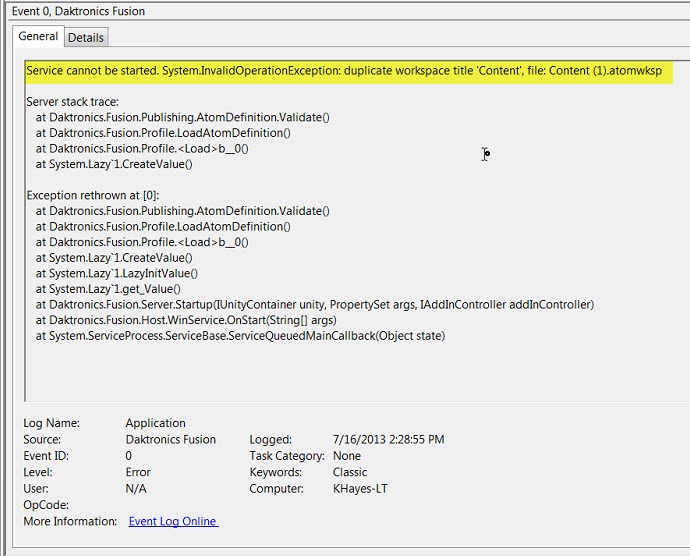Viewport: 690px width, 556px height.
Task: Click the Logged date 7/16/2013 2:28:55 PM
Action: tap(388, 440)
